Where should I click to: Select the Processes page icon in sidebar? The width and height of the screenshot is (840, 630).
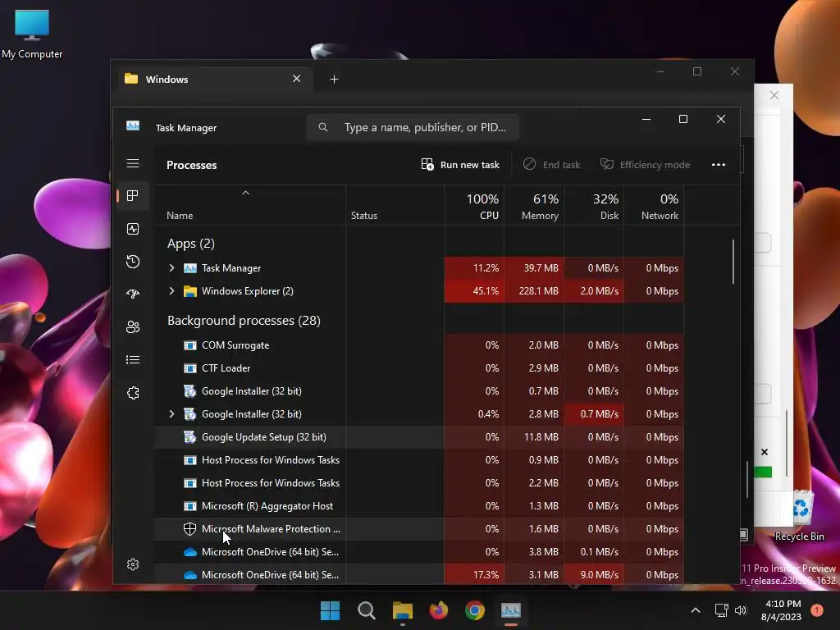[133, 195]
